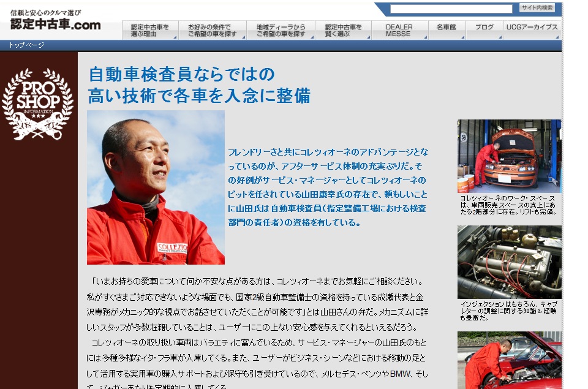This screenshot has height=389, width=588.
Task: Open the ブログ nav item
Action: click(484, 28)
